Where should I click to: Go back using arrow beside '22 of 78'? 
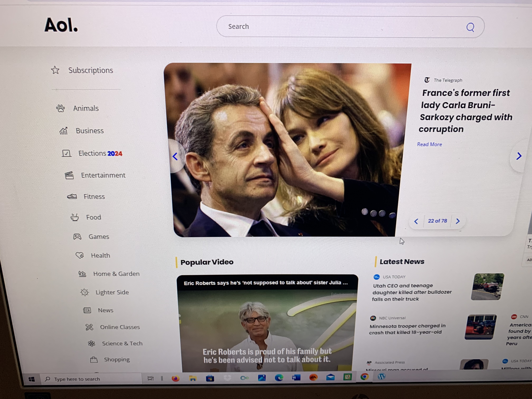[416, 221]
